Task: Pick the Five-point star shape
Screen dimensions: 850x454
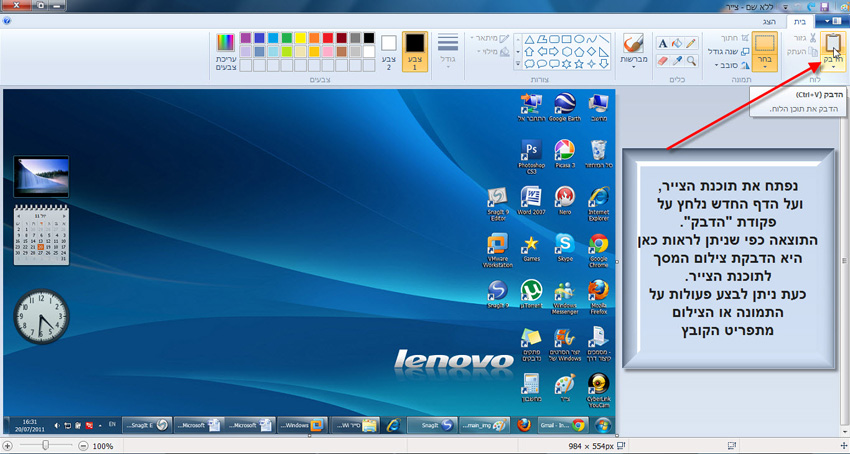Action: tap(579, 64)
